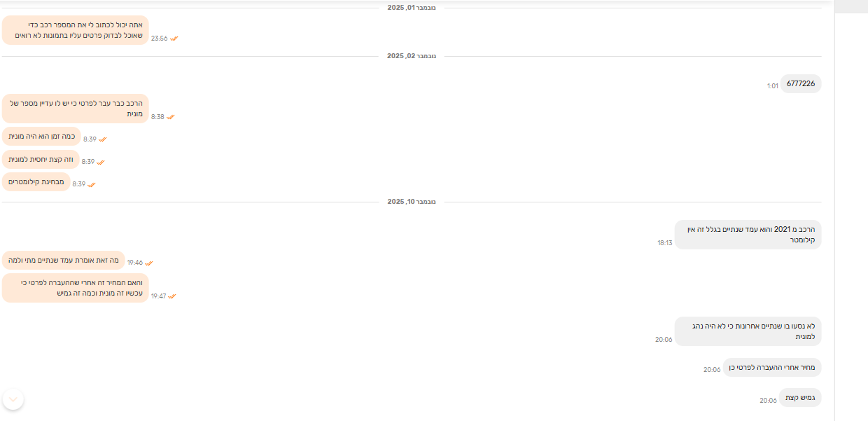Click read receipt icon for "כמה זמן הוא היה מונית"
The image size is (868, 421).
pos(103,139)
